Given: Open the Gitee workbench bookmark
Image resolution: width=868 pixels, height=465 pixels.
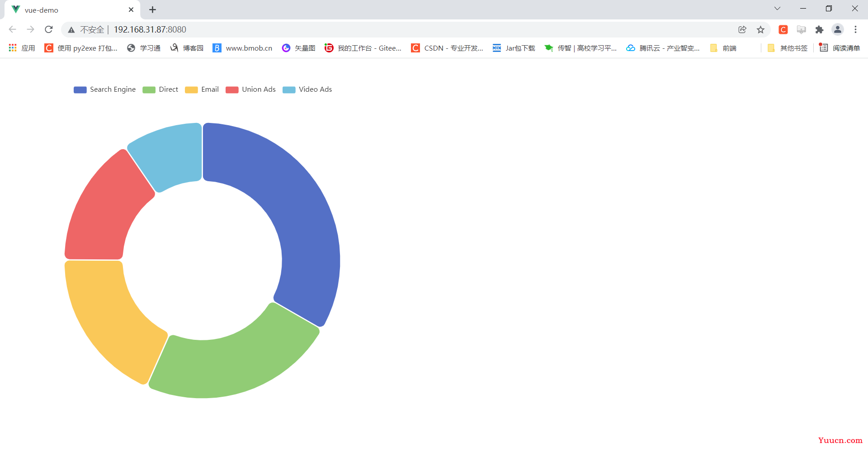Looking at the screenshot, I should point(363,48).
